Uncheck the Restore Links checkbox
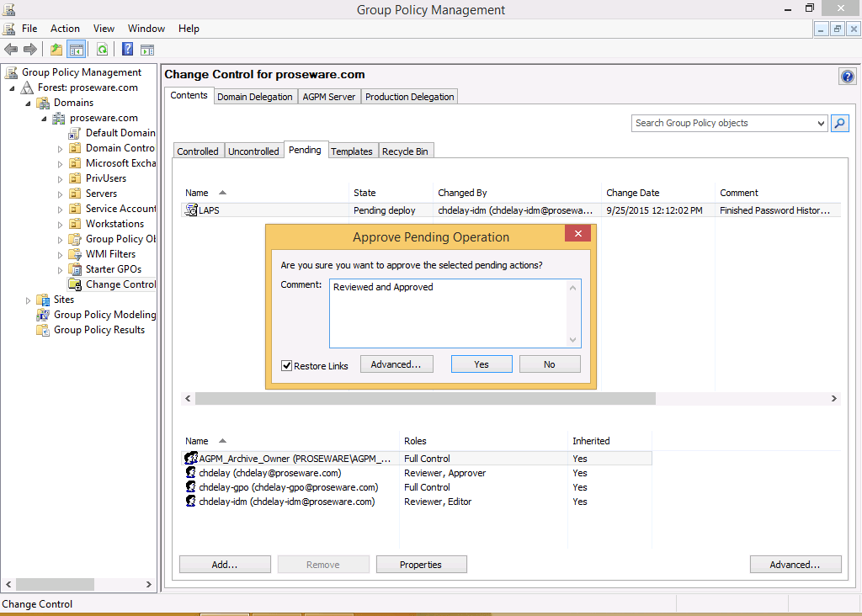Viewport: 862px width, 616px height. (287, 366)
